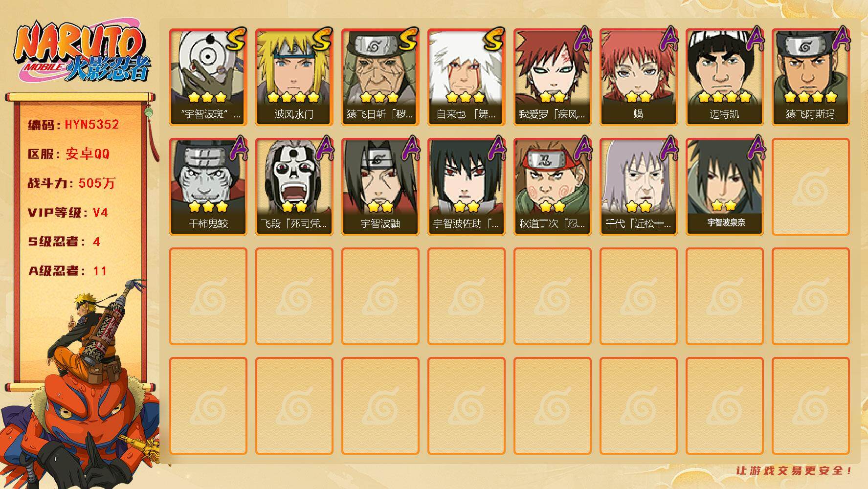Choose the 蝎 ninja card

[639, 77]
